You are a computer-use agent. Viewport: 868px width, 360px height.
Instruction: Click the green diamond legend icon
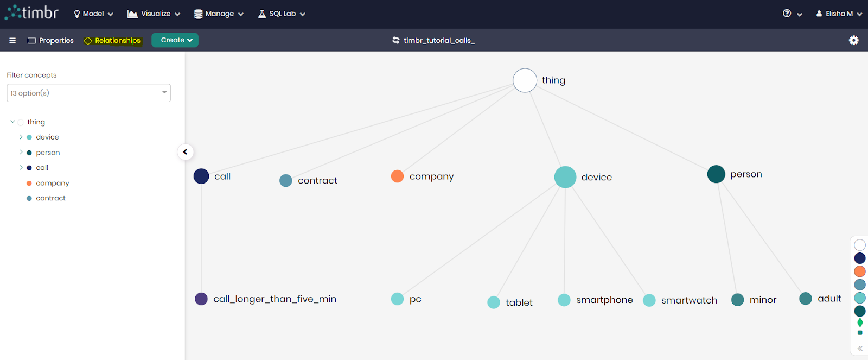pos(860,323)
